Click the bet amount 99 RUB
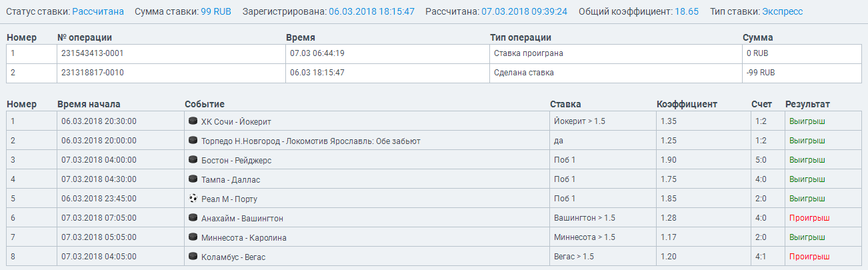 coord(216,11)
